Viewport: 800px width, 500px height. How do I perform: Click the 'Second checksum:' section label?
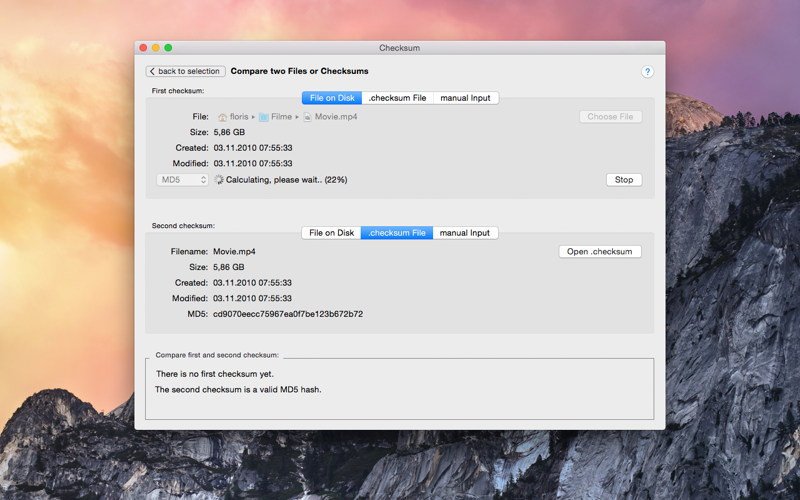tap(183, 226)
